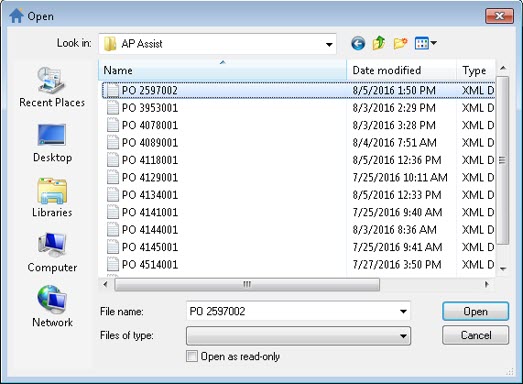The image size is (523, 384).
Task: Click date 7/25/2016 10:11 AM
Action: click(400, 177)
